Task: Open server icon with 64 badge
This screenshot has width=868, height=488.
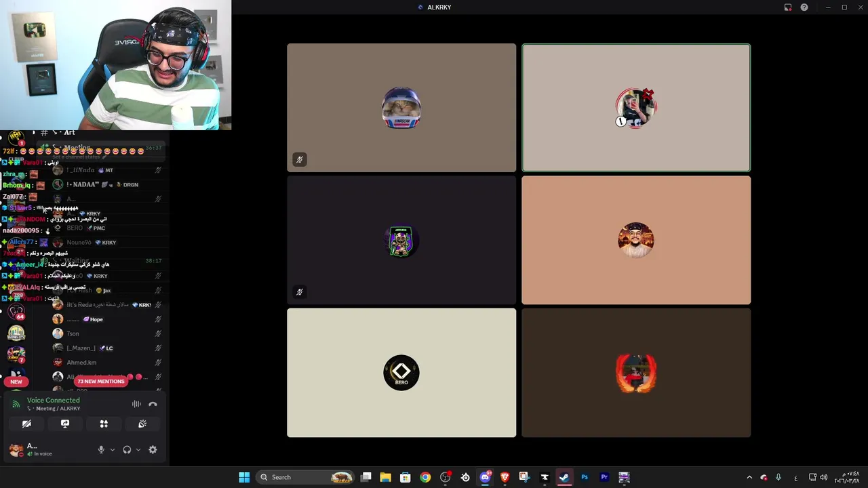Action: [16, 312]
